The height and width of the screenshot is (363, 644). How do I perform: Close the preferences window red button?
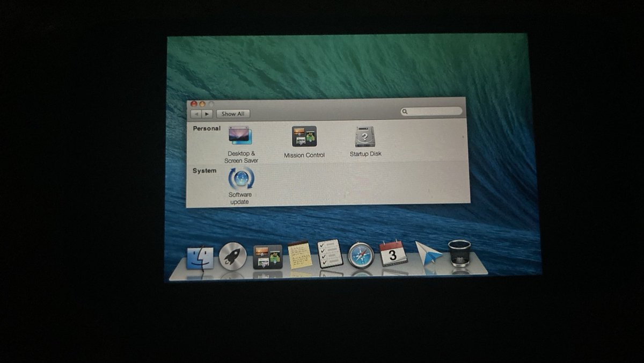click(x=194, y=104)
